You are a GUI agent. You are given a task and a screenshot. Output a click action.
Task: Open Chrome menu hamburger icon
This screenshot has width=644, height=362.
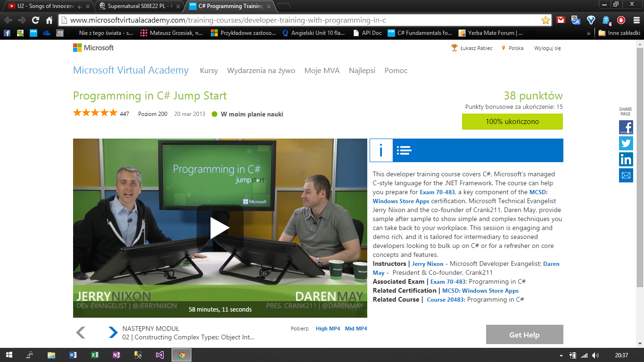coord(636,20)
